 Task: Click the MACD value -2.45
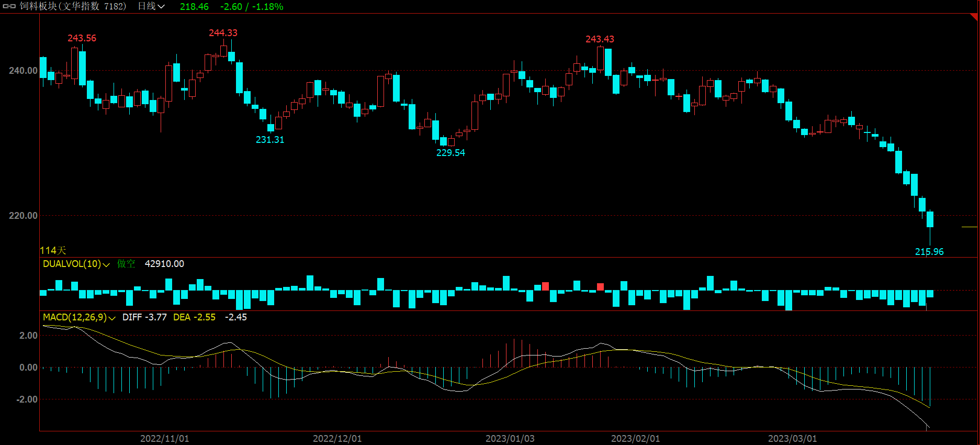235,317
